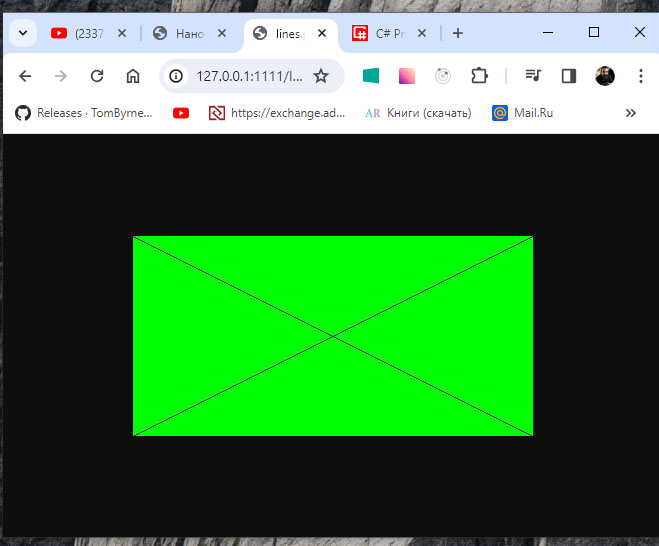Go back to the previous page
The height and width of the screenshot is (546, 659).
[25, 76]
